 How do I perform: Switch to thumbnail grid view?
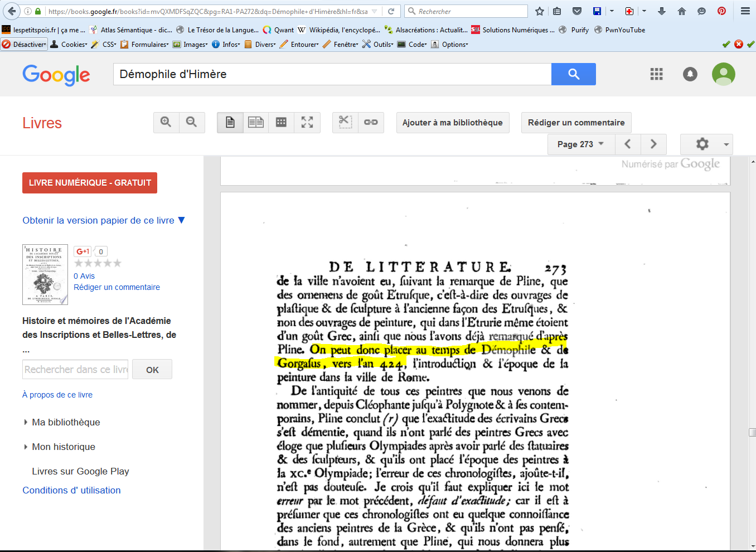click(x=282, y=122)
